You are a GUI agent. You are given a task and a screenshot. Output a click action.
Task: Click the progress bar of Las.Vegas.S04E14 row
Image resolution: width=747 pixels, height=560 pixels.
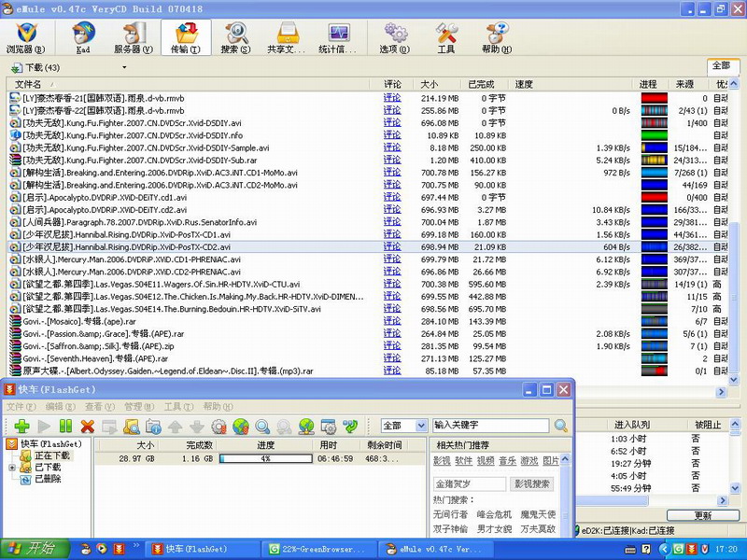pyautogui.click(x=655, y=309)
